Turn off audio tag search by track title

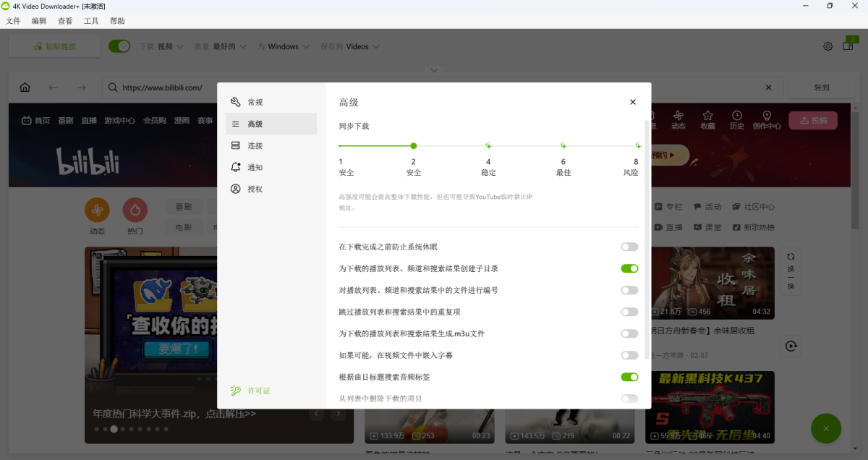(x=629, y=377)
